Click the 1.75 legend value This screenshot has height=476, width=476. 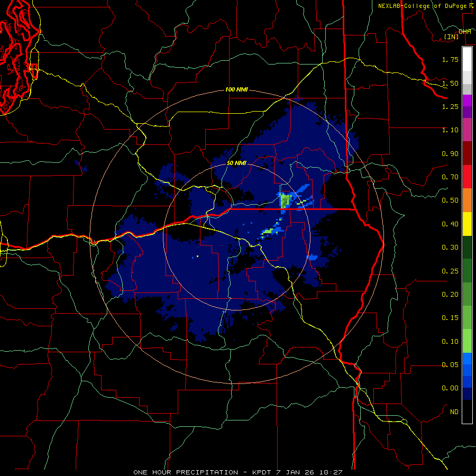click(x=450, y=59)
